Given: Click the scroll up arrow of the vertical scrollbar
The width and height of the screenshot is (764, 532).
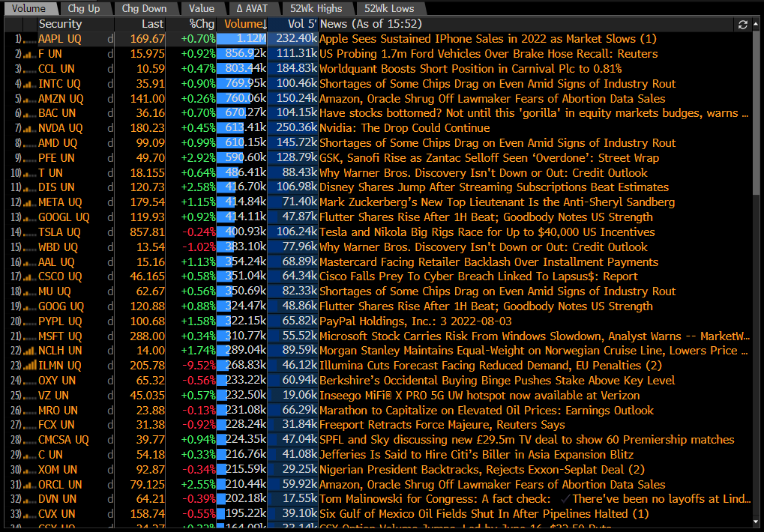Looking at the screenshot, I should pos(757,22).
